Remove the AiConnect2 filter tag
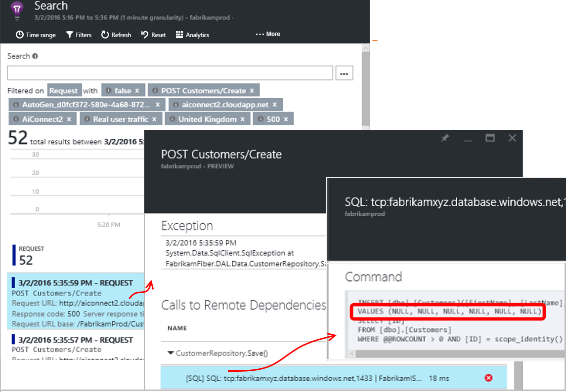This screenshot has width=566, height=392. (69, 119)
